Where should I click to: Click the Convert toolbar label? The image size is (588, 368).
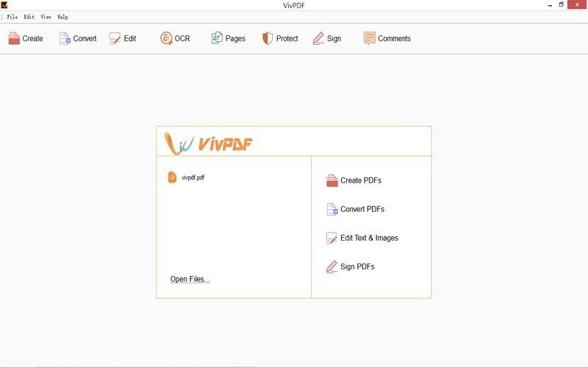(x=85, y=38)
